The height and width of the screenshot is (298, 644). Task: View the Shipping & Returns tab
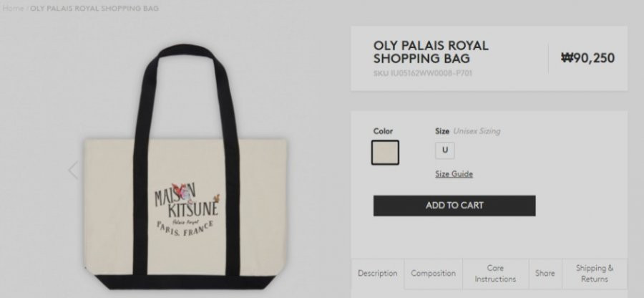click(x=595, y=274)
